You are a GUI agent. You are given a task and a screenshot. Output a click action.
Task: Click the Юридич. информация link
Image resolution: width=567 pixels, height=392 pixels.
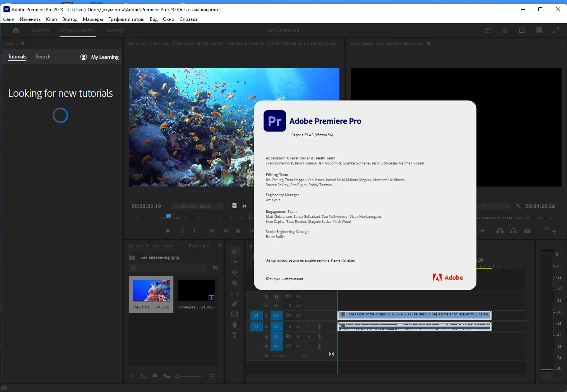click(284, 279)
